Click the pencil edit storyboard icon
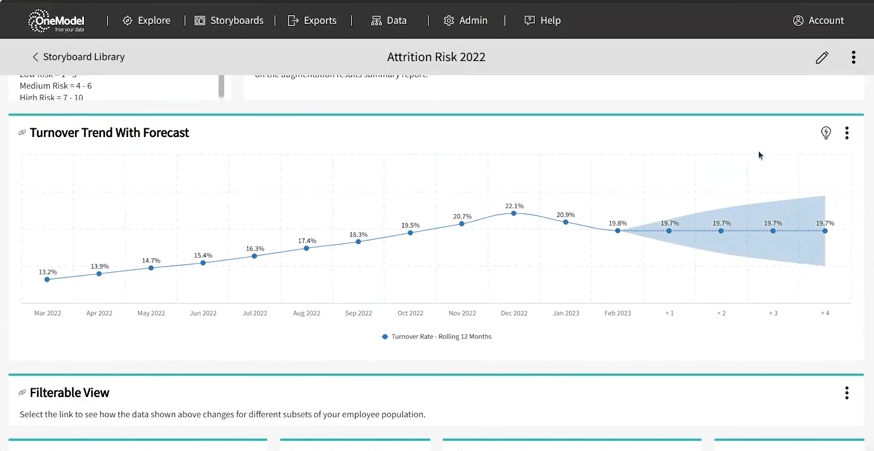The width and height of the screenshot is (874, 451). [x=822, y=57]
